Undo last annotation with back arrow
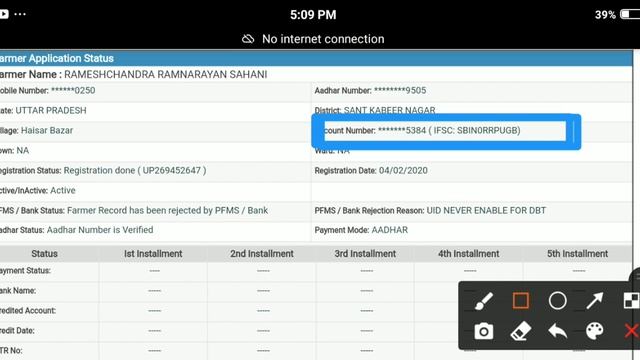This screenshot has height=360, width=640. tap(558, 331)
